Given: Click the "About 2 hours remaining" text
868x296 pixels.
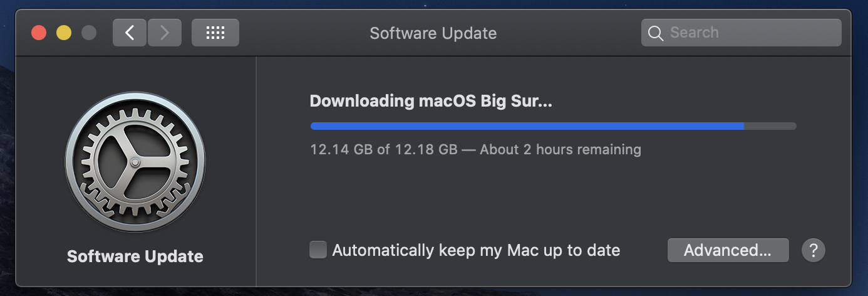Looking at the screenshot, I should click(x=561, y=149).
